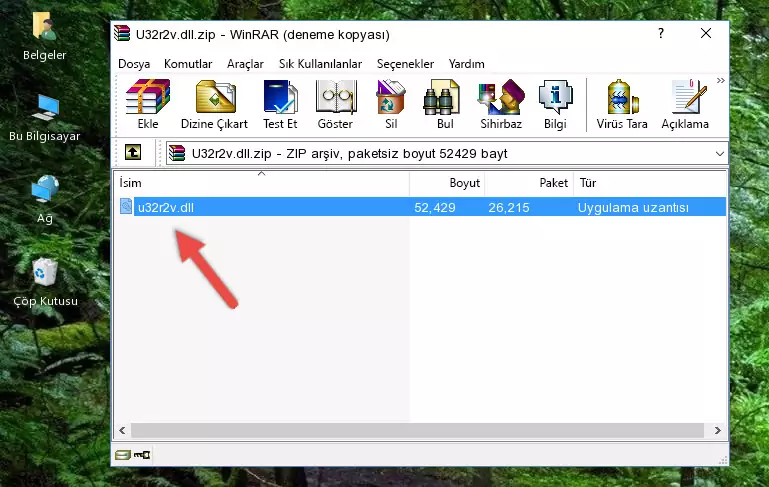
Task: Select the u32r2v.dll file row
Action: pos(421,207)
